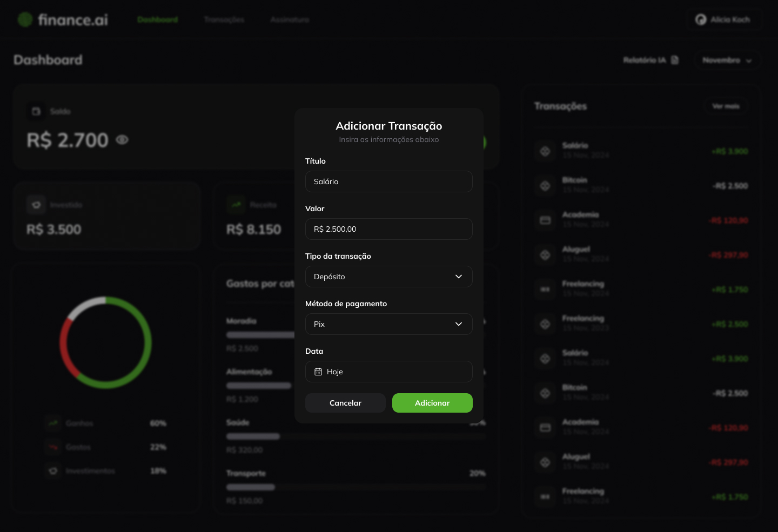
Task: Click the Ver mais button
Action: (x=726, y=106)
